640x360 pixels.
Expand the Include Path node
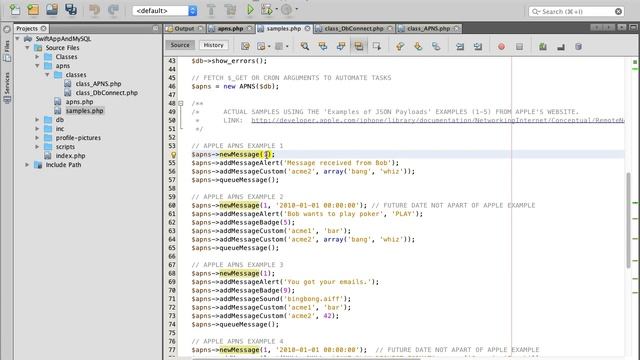(x=27, y=164)
